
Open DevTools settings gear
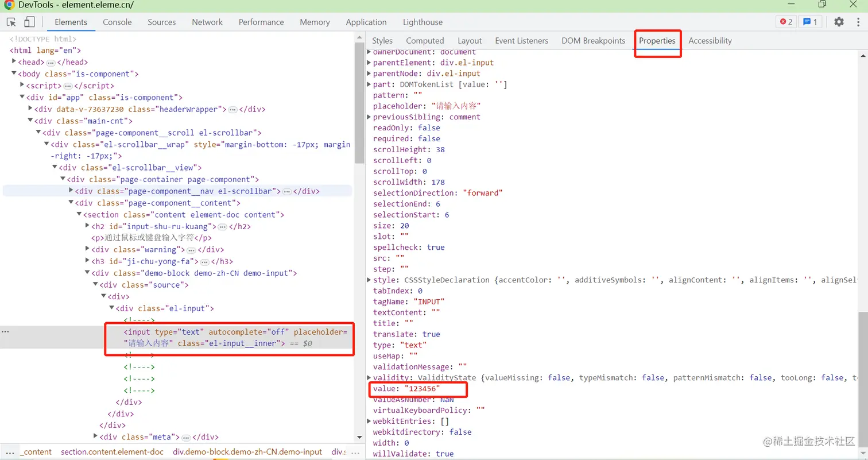coord(839,22)
